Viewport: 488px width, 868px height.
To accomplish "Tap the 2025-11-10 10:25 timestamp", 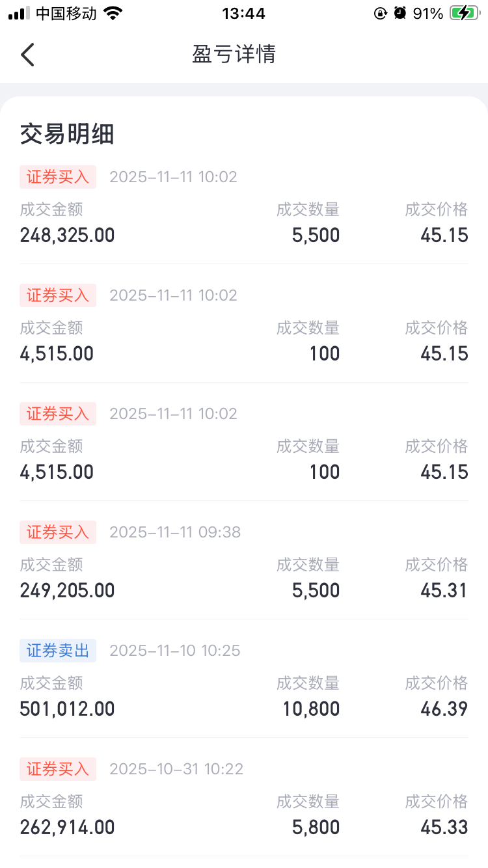I will pyautogui.click(x=174, y=651).
